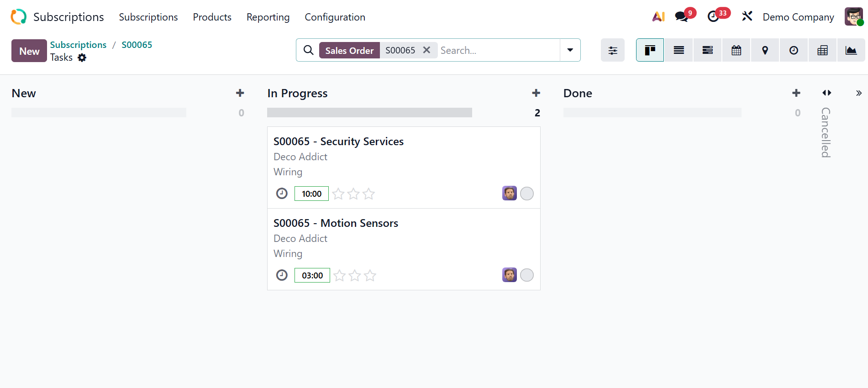This screenshot has width=868, height=388.
Task: Start timer on Security Services task
Action: click(282, 194)
